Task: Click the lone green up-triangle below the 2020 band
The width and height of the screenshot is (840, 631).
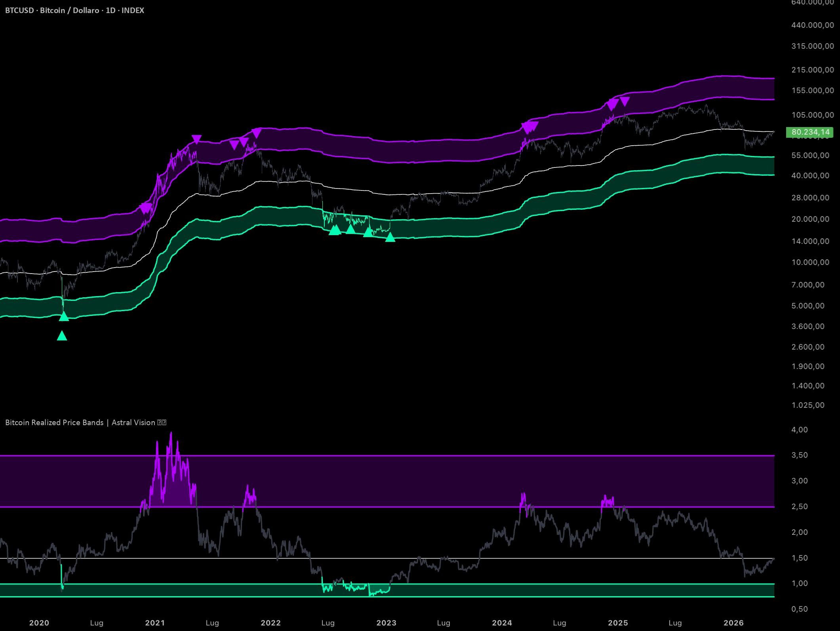Action: 62,336
